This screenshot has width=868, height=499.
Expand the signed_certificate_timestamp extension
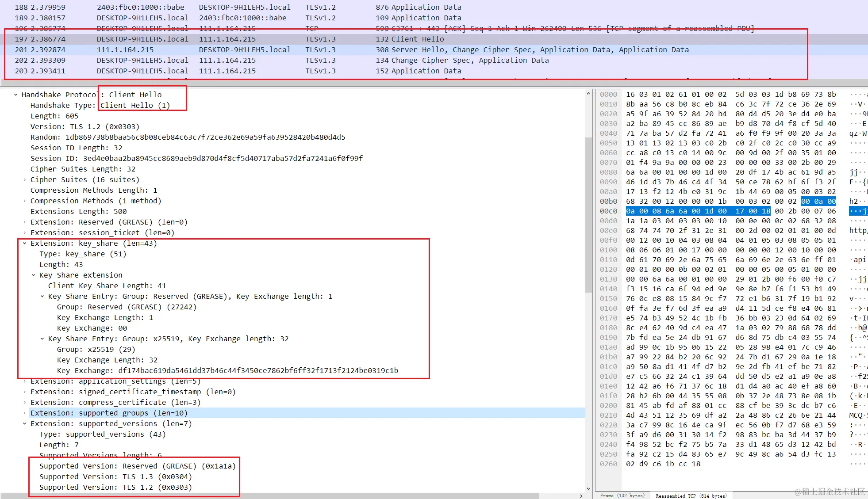pos(25,392)
